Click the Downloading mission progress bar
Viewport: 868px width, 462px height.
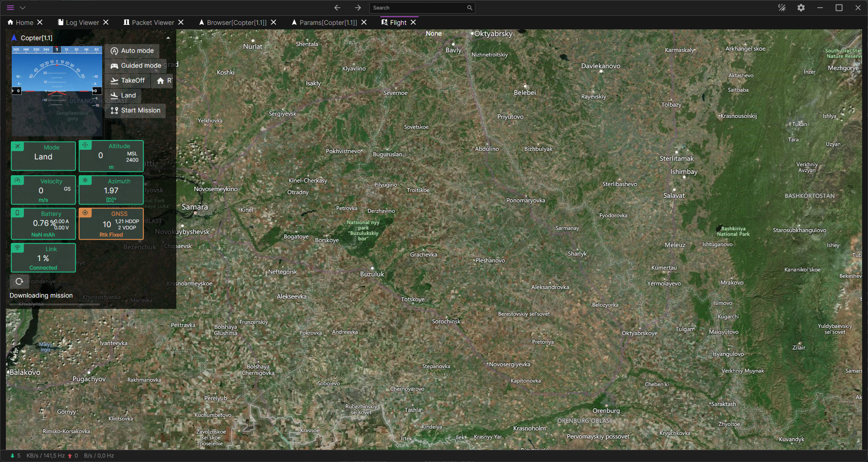coord(54,304)
